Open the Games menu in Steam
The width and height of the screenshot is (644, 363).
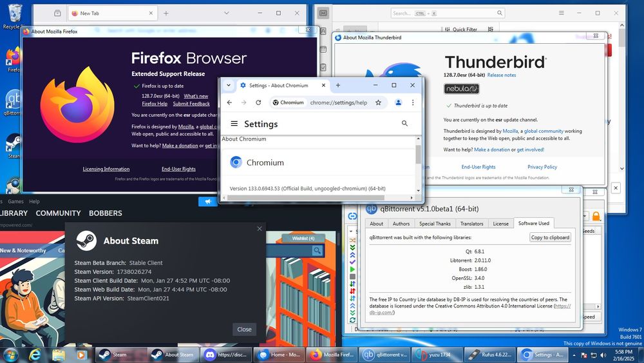(x=15, y=201)
